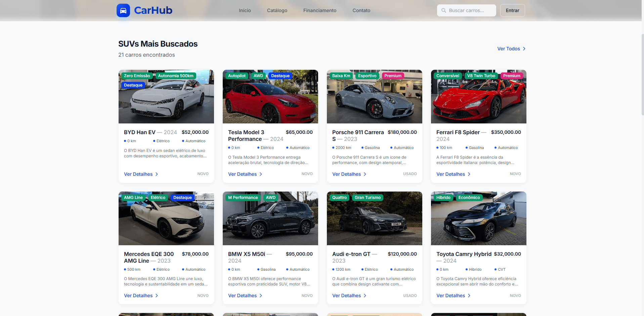Toggle the AWD badge on Tesla Model 3
The height and width of the screenshot is (316, 644).
[x=258, y=75]
